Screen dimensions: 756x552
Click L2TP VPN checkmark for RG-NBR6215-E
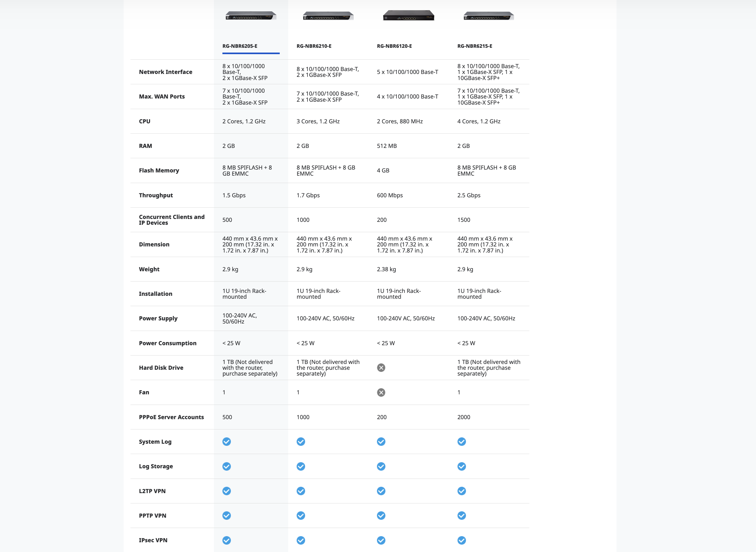point(461,491)
